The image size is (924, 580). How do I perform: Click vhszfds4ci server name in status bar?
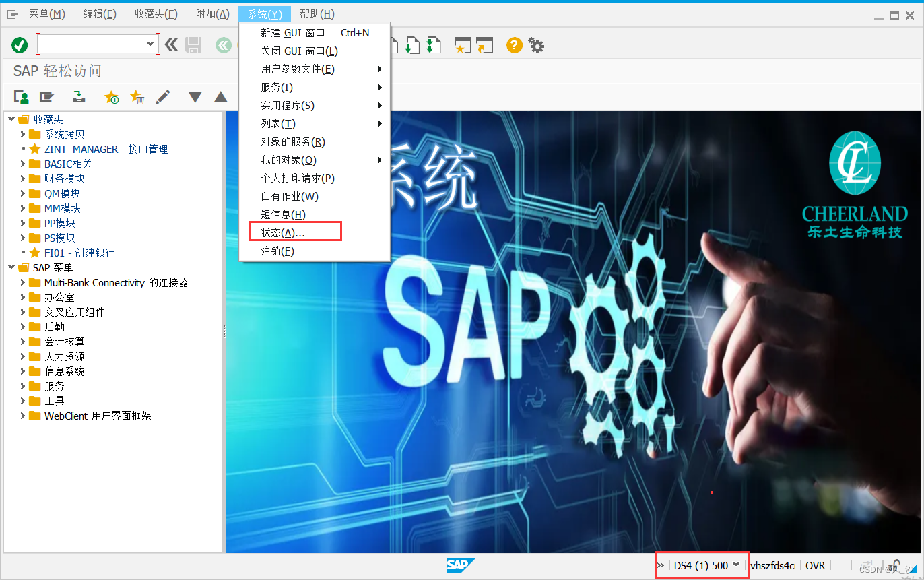773,565
